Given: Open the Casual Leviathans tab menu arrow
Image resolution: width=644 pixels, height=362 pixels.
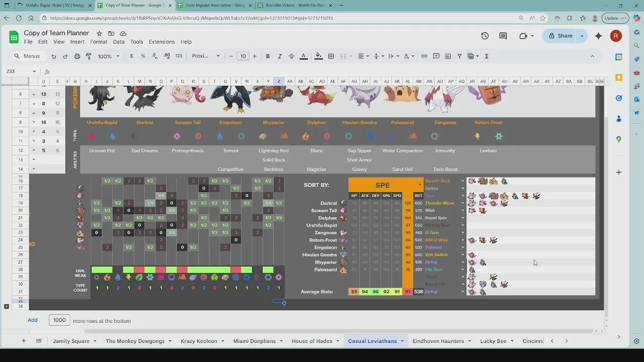Looking at the screenshot, I should 402,341.
